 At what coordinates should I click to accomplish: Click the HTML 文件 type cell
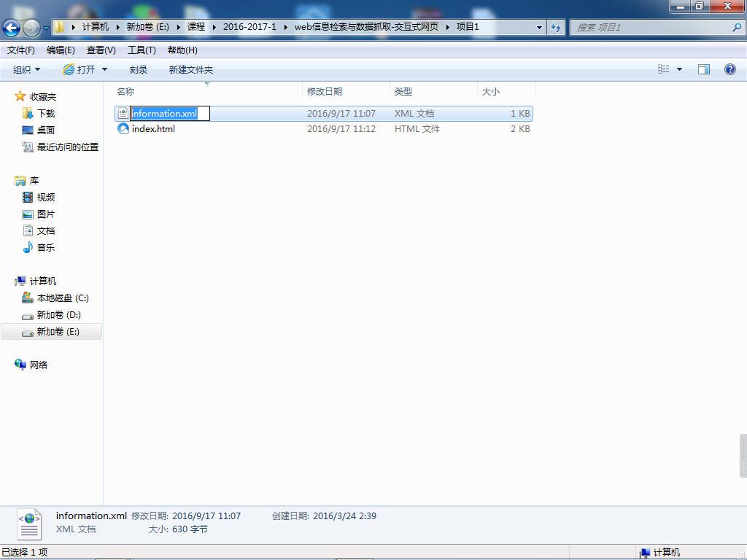tap(417, 128)
